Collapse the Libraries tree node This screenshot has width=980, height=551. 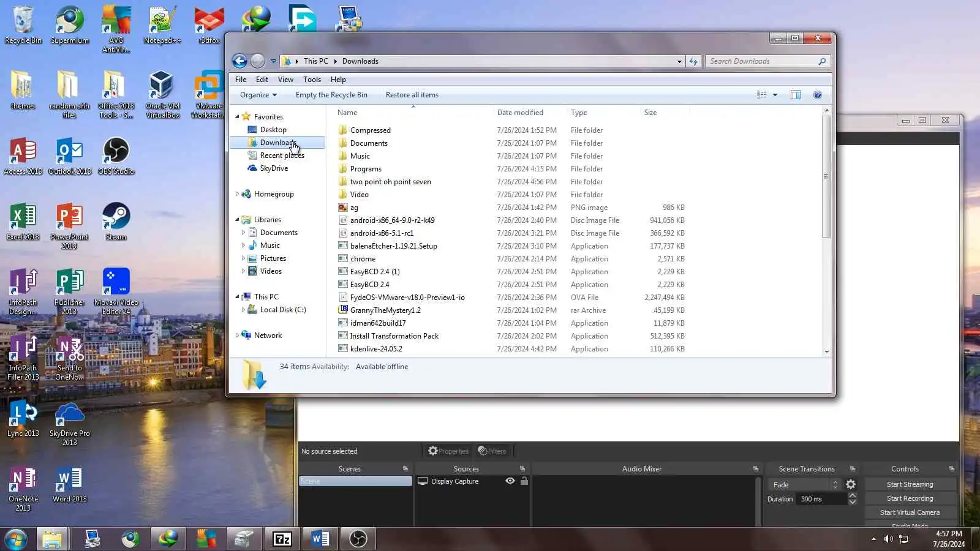point(238,220)
